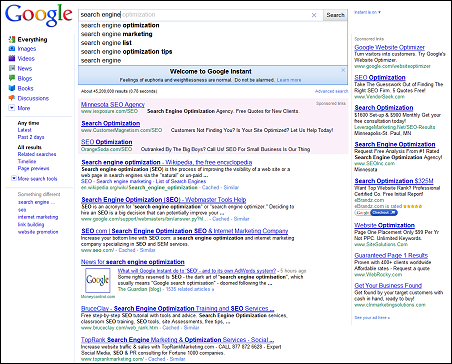
Task: Open the Wikipedia search engine optimization result
Action: point(166,162)
